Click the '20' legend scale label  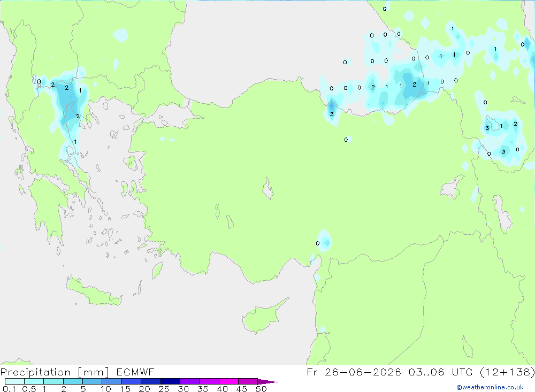[144, 389]
